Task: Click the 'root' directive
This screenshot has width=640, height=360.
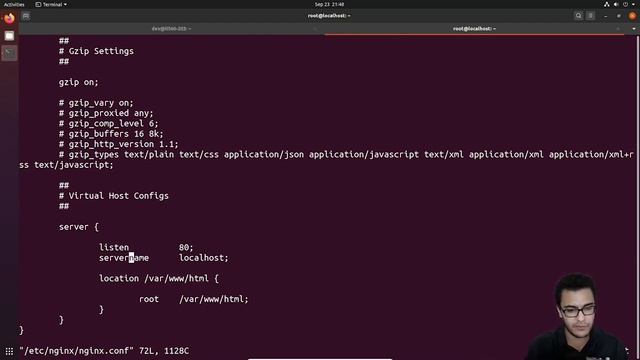Action: pos(149,299)
